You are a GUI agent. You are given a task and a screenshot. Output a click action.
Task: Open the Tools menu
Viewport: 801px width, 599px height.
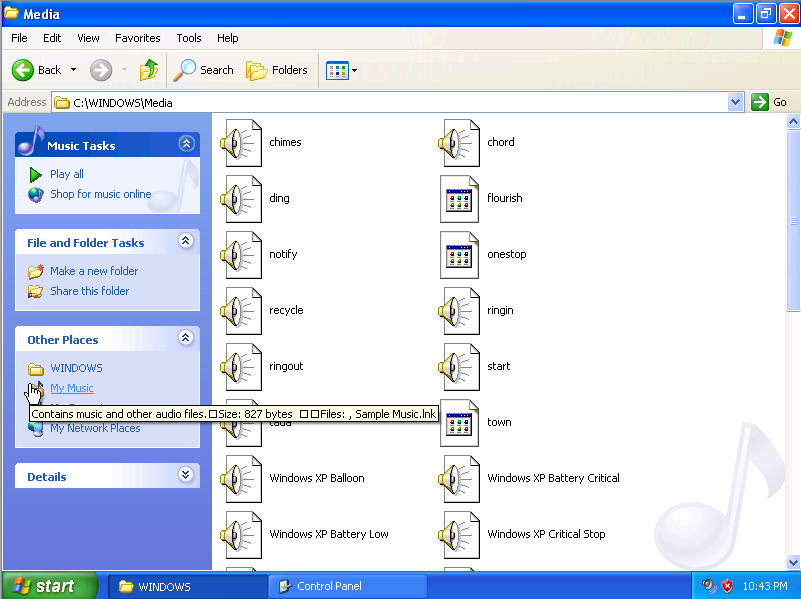189,38
